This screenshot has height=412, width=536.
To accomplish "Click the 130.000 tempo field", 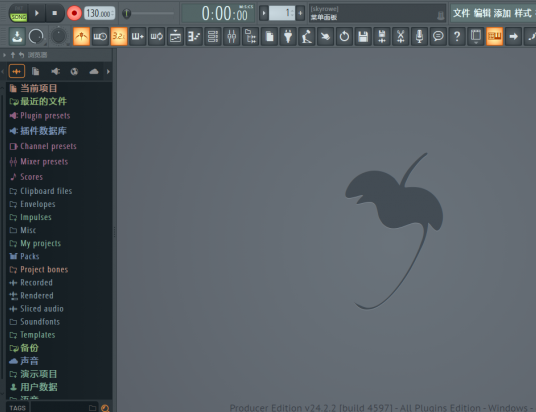I will coord(99,13).
